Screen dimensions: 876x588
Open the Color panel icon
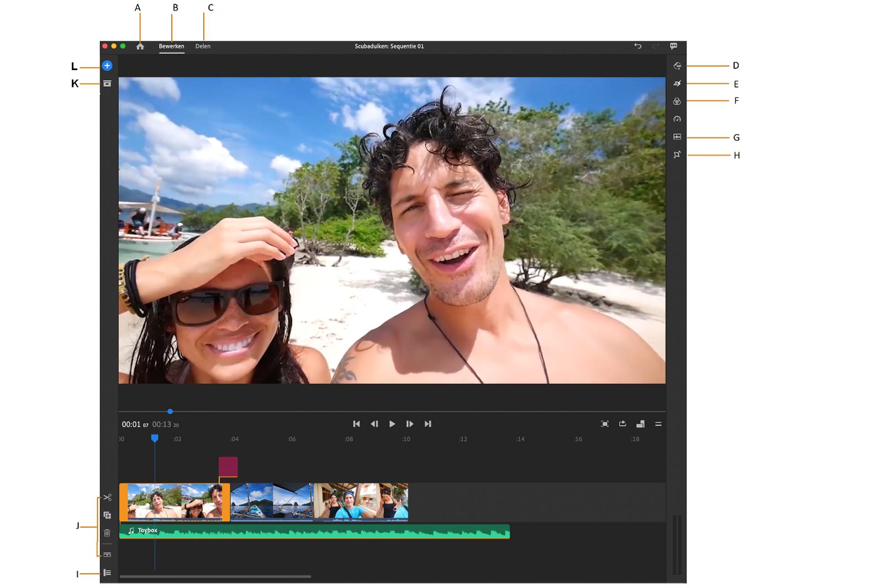coord(677,102)
